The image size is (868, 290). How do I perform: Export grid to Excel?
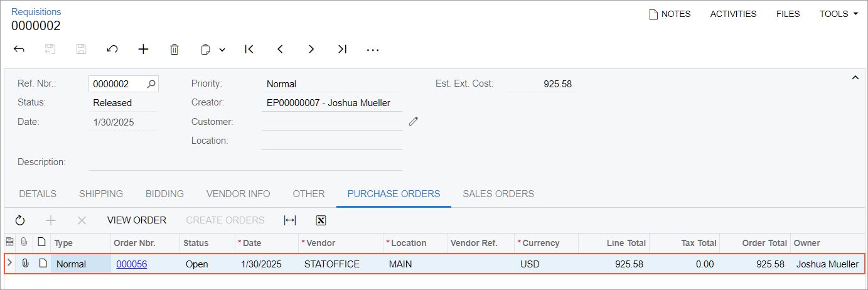coord(320,220)
